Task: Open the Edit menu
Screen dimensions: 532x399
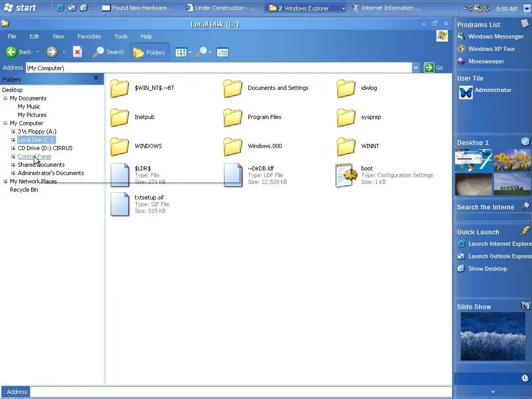Action: 34,36
